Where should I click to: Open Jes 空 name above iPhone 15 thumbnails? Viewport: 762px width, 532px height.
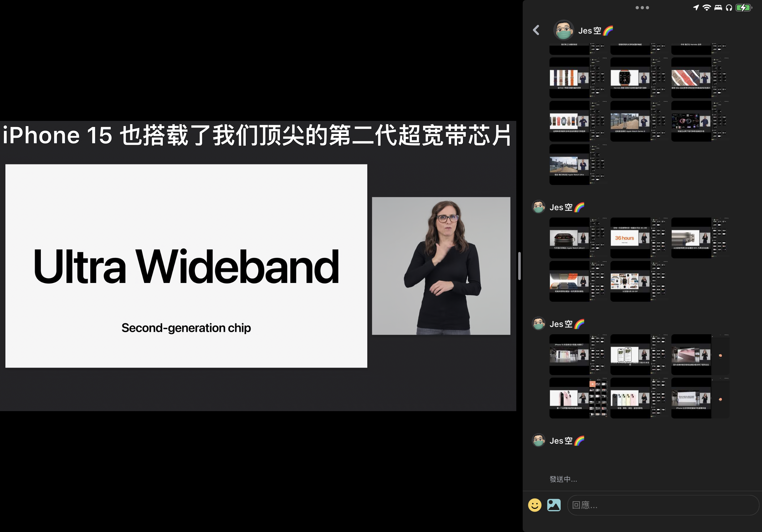tap(566, 324)
